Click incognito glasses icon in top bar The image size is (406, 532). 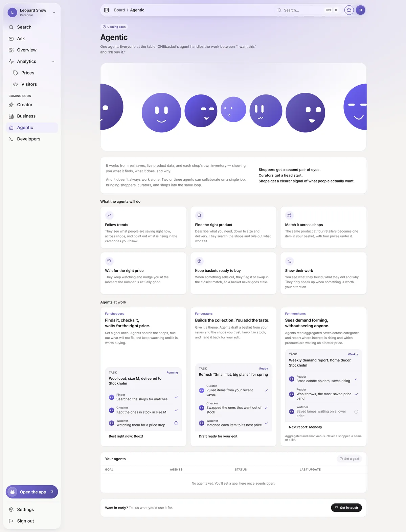(349, 10)
